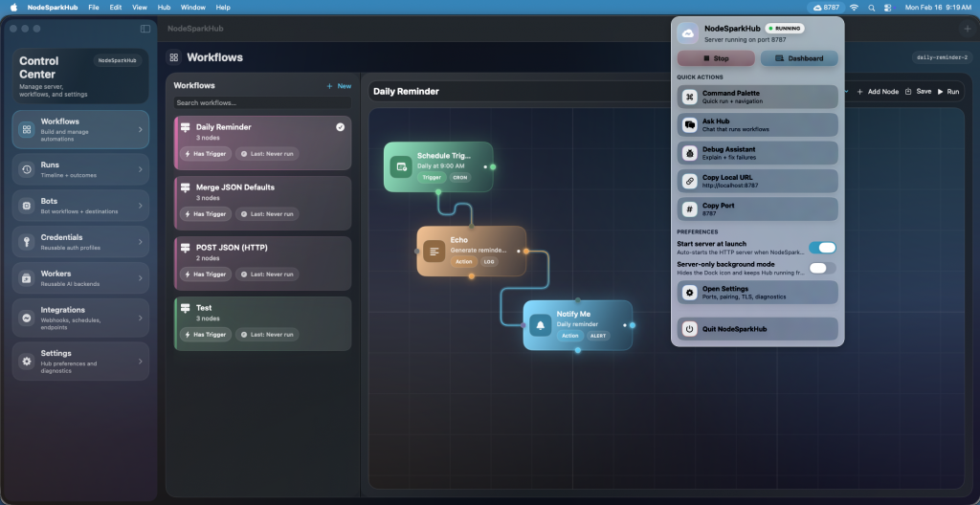Toggle the sidebar panel icon
Viewport: 980px width, 505px height.
tap(145, 29)
